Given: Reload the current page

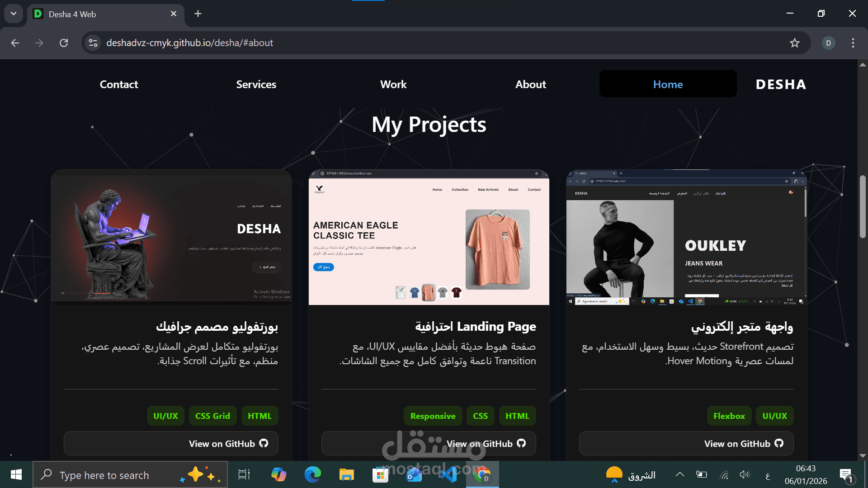Looking at the screenshot, I should point(64,43).
